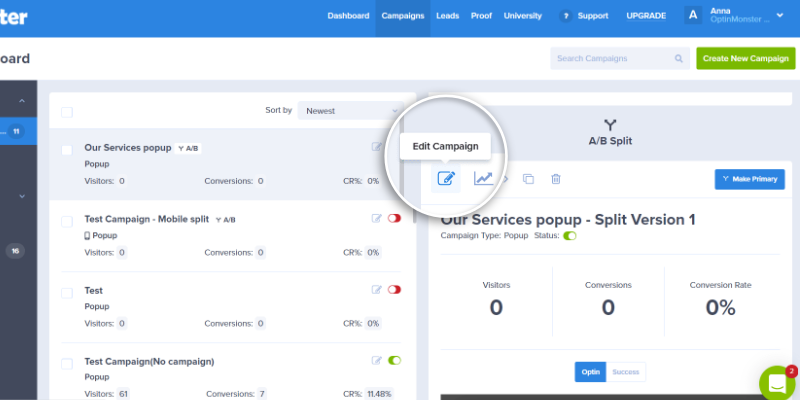Open the live chat bubble icon
Viewport: 800px width, 400px height.
point(777,383)
